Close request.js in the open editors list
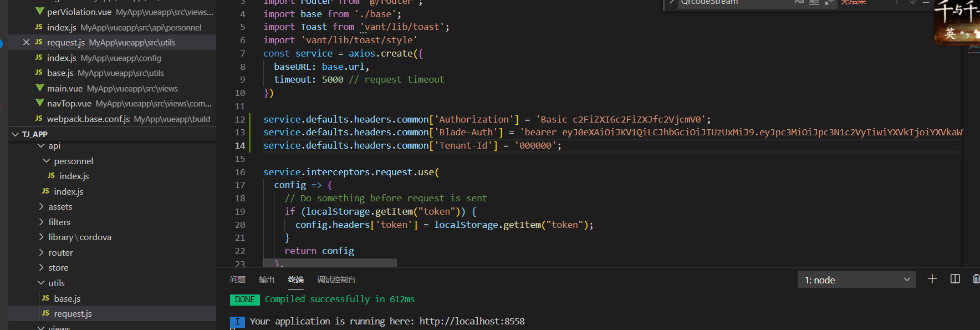The width and height of the screenshot is (980, 330). pyautogui.click(x=26, y=42)
